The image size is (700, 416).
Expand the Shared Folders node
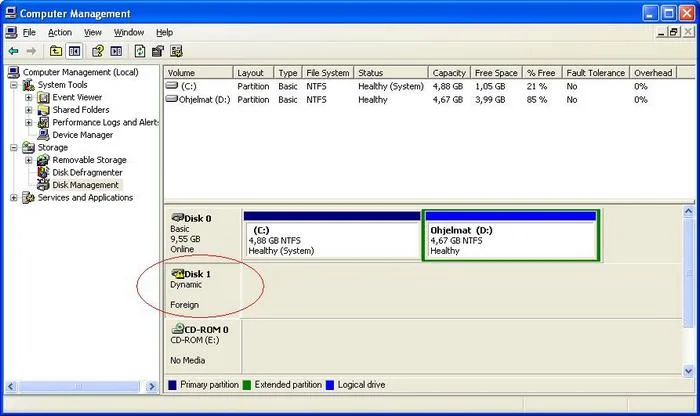tap(29, 110)
